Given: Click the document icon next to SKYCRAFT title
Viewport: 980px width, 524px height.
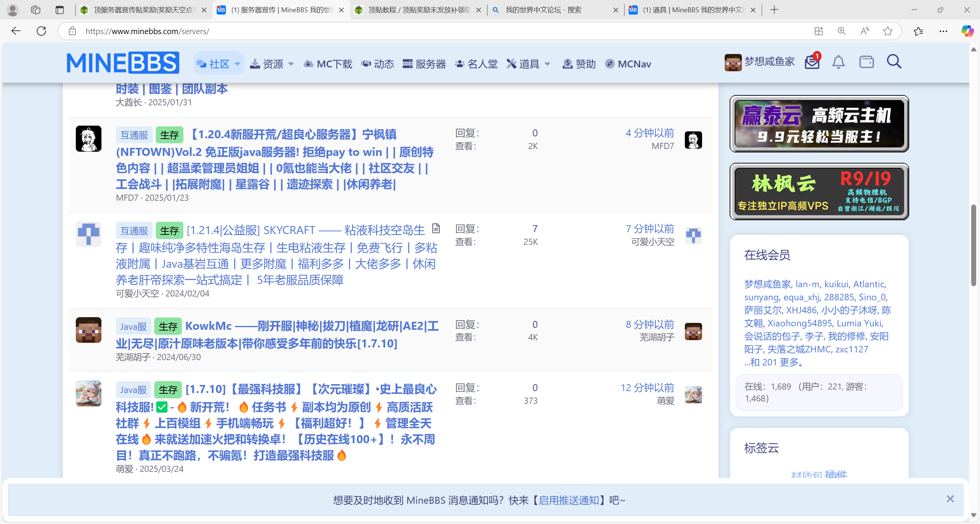Looking at the screenshot, I should tap(436, 229).
